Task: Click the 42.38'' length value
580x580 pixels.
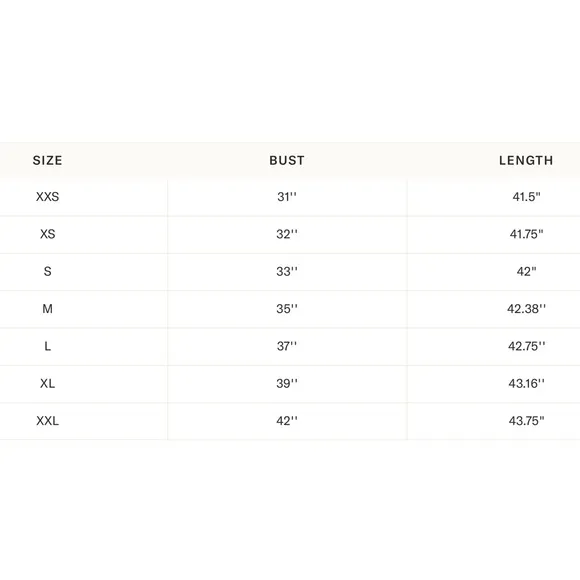Action: pyautogui.click(x=526, y=309)
